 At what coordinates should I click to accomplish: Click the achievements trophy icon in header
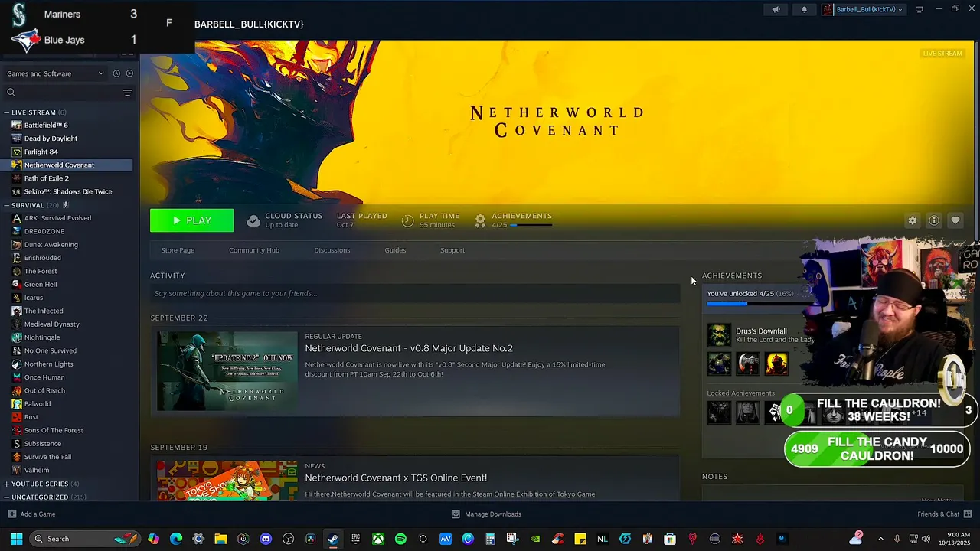pyautogui.click(x=480, y=220)
